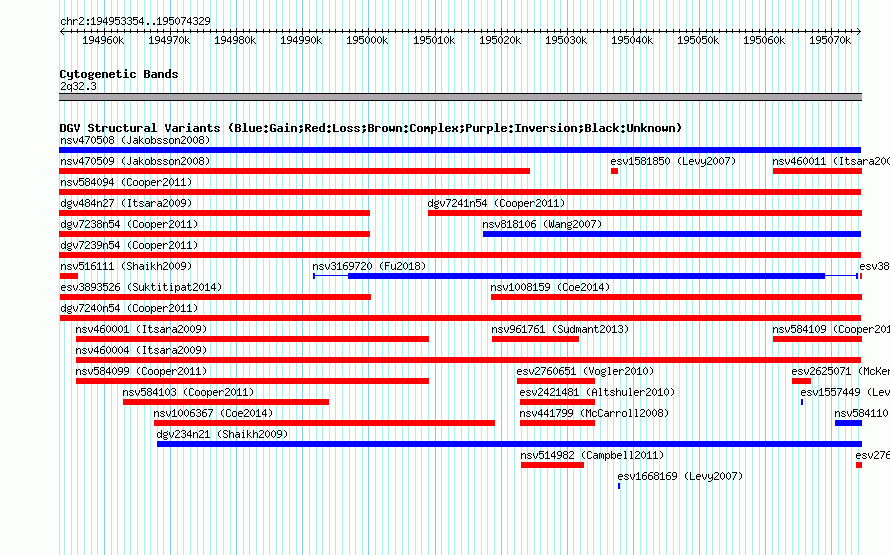The image size is (890, 555).
Task: Click the nsv516111 (Shaikh2009) label
Action: coord(126,266)
